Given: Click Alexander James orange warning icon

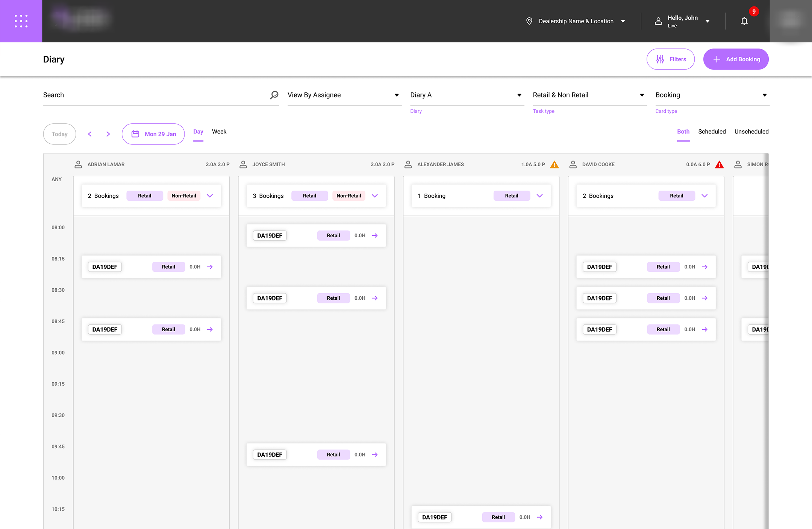Looking at the screenshot, I should [554, 165].
